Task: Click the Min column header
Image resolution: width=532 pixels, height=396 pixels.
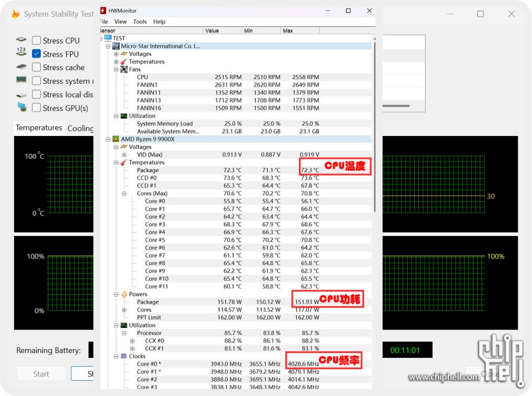Action: [261, 30]
